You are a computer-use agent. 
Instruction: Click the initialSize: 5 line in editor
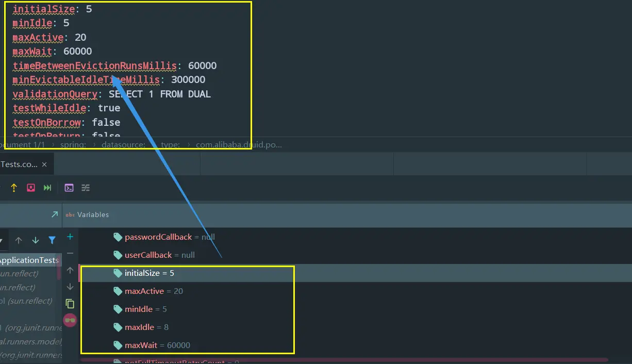(x=52, y=9)
